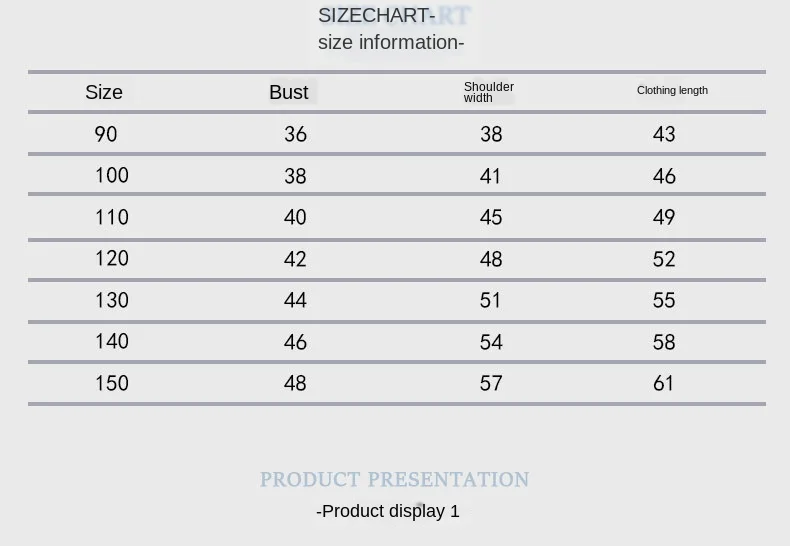The width and height of the screenshot is (790, 546).
Task: Click Clothing length value 61
Action: click(664, 383)
